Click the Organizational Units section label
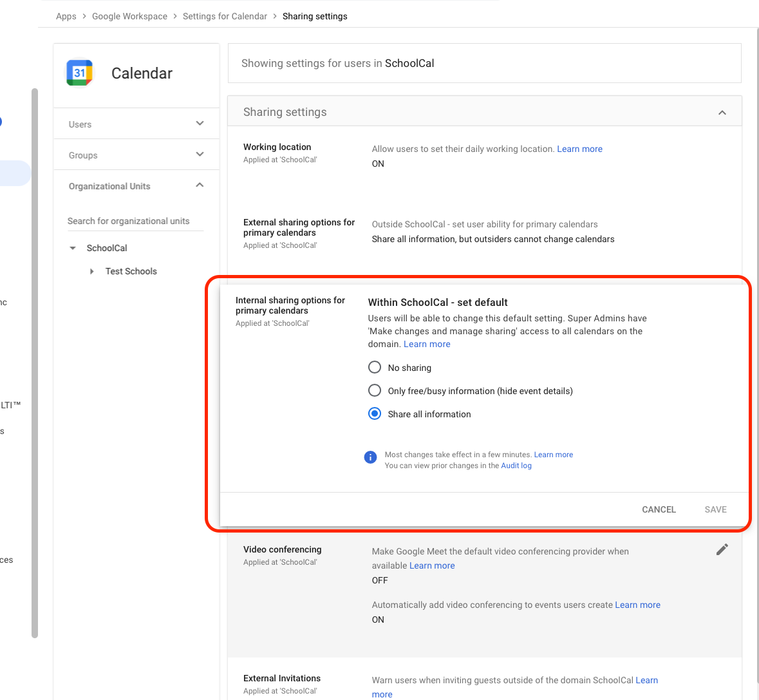Image resolution: width=759 pixels, height=700 pixels. [109, 186]
